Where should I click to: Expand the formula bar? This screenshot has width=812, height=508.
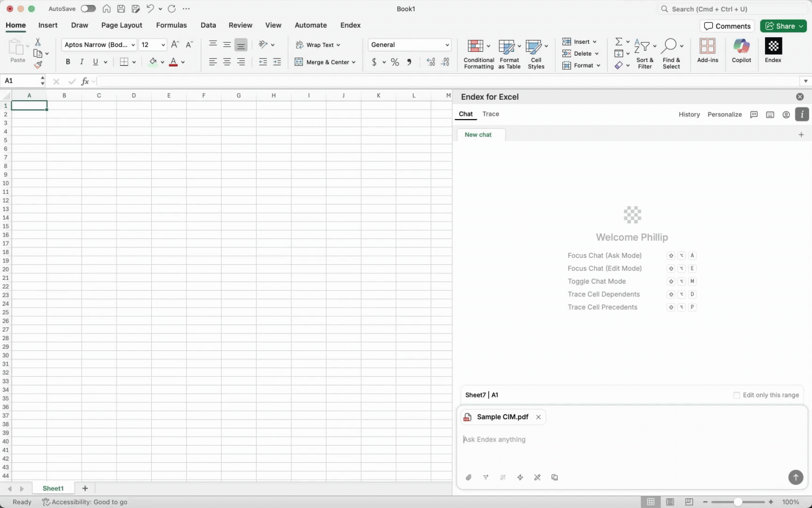point(805,81)
